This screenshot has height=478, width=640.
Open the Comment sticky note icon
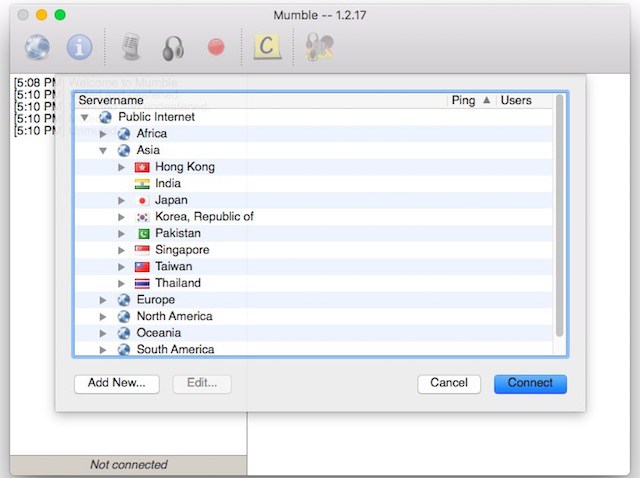coord(267,47)
